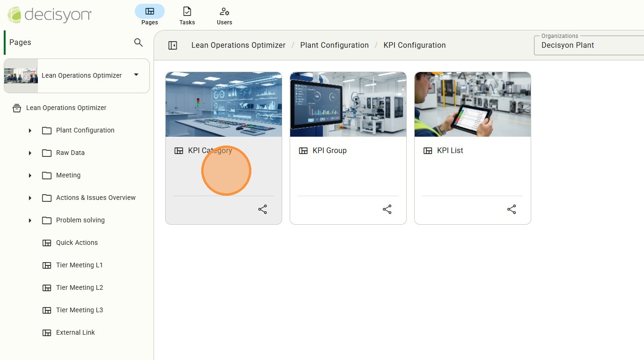Screen dimensions: 644x360
Task: Click share icon on KPI List card
Action: tap(512, 209)
